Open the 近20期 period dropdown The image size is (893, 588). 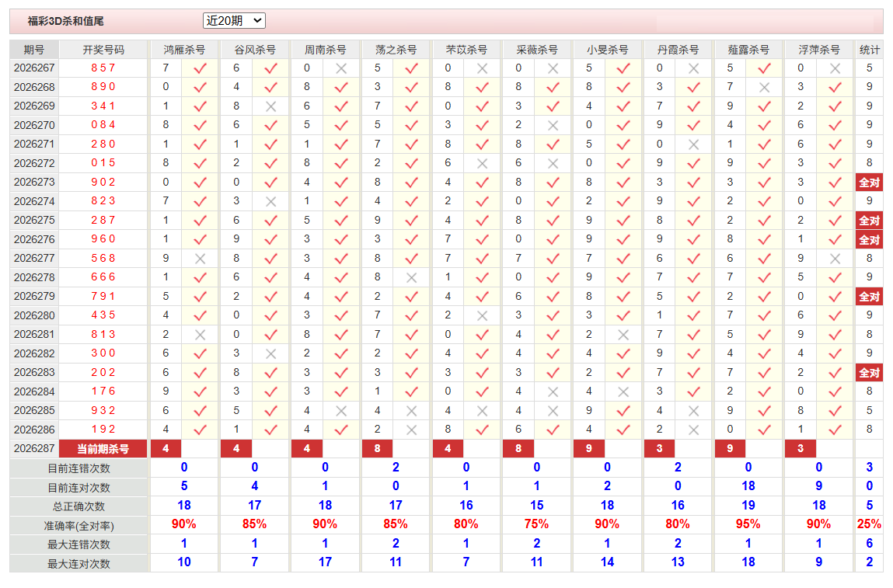tap(234, 21)
